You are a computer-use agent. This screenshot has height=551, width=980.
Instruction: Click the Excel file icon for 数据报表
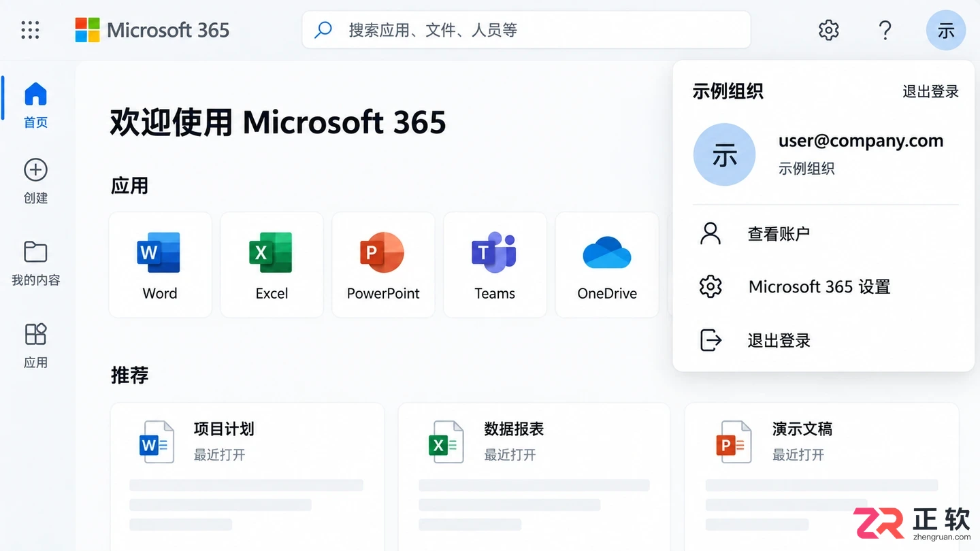pyautogui.click(x=446, y=443)
